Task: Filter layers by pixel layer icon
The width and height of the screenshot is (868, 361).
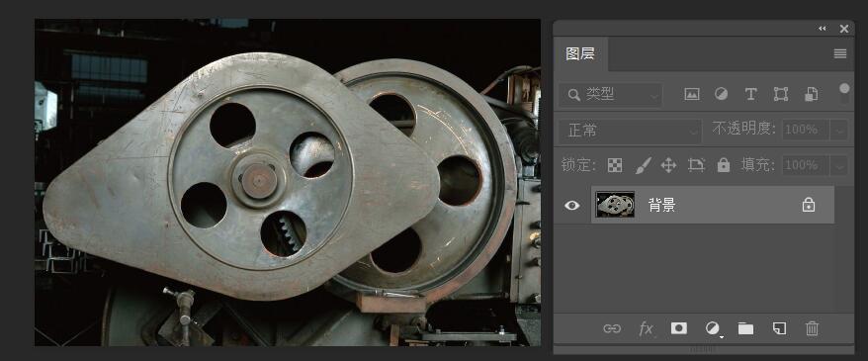Action: click(692, 94)
